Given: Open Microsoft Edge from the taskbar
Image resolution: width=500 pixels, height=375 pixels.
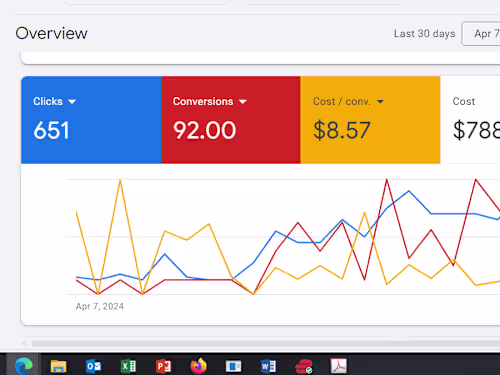Looking at the screenshot, I should [23, 366].
